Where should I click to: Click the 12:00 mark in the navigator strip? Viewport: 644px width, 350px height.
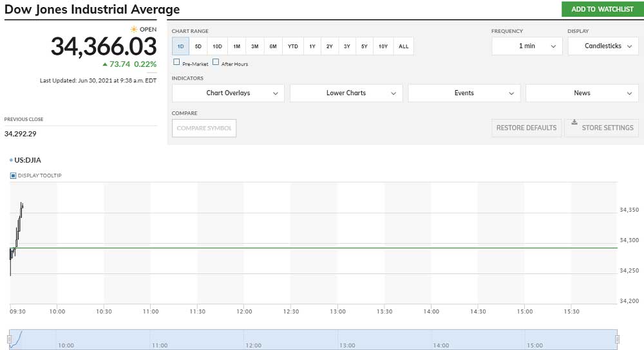tap(253, 345)
